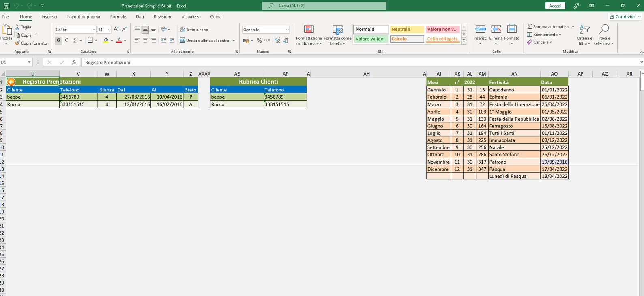Open the Generale number format dropdown
This screenshot has height=296, width=644.
(287, 30)
